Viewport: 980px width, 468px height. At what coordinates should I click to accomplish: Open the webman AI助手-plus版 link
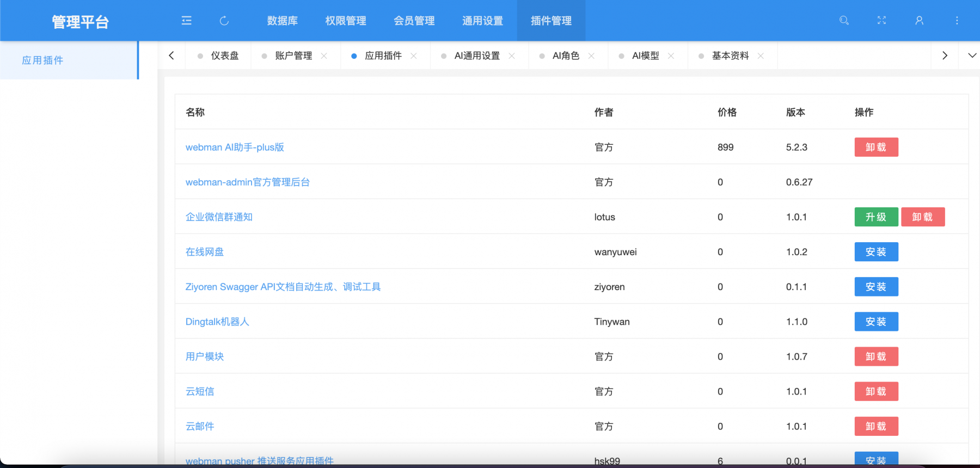[235, 147]
